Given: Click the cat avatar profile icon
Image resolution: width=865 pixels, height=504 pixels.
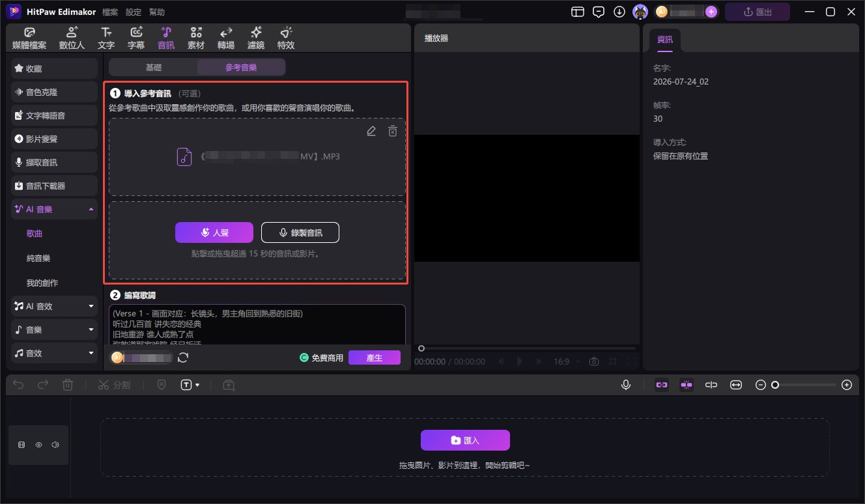Looking at the screenshot, I should point(641,12).
